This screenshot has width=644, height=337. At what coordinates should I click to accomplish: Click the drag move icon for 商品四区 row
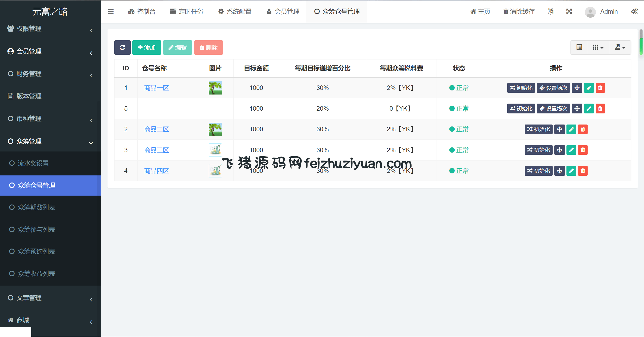559,171
